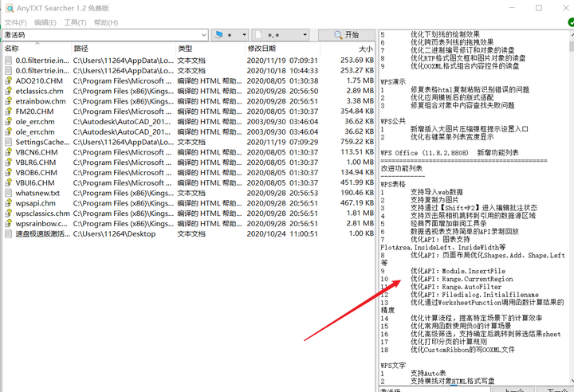The image size is (574, 392).
Task: Click the file icon beside FM20.CHM
Action: (9, 112)
